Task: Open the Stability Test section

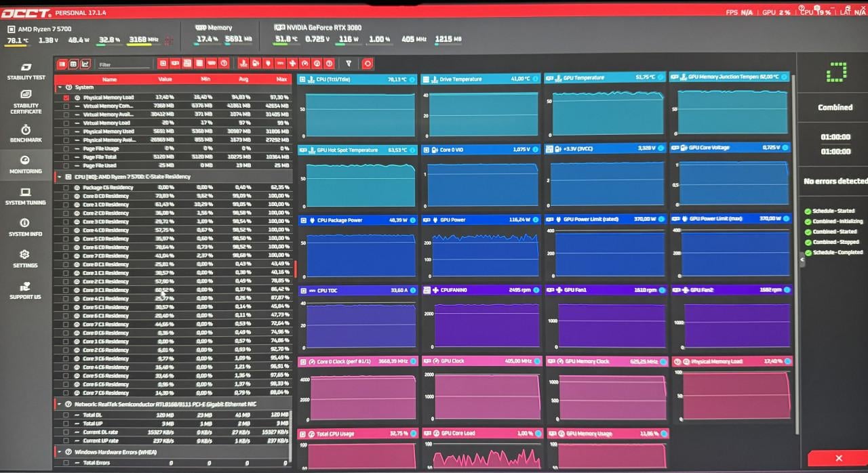Action: [x=26, y=71]
